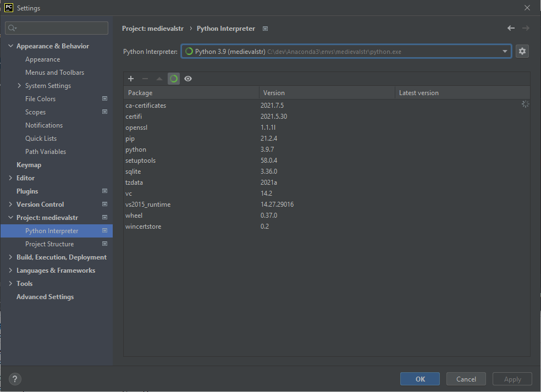
Task: Click project icon next to Project: medievalstr
Action: (x=104, y=217)
